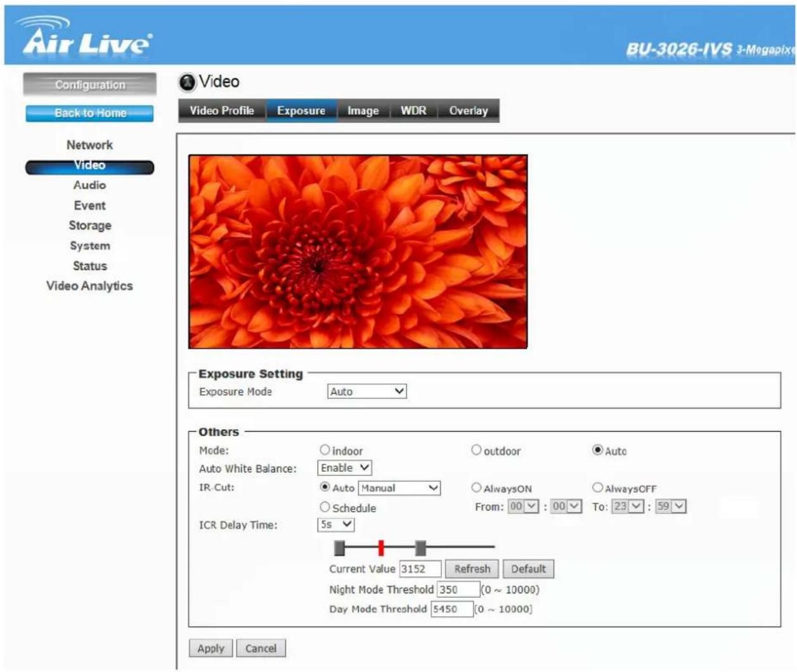
Task: Select the Auto mode radio button
Action: pyautogui.click(x=597, y=450)
